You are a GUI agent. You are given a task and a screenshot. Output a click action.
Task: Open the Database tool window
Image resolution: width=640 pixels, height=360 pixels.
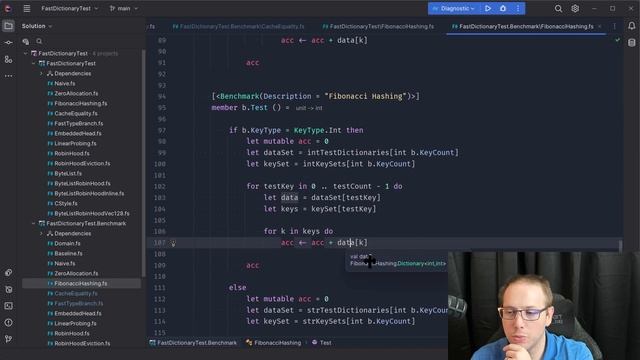pyautogui.click(x=631, y=42)
